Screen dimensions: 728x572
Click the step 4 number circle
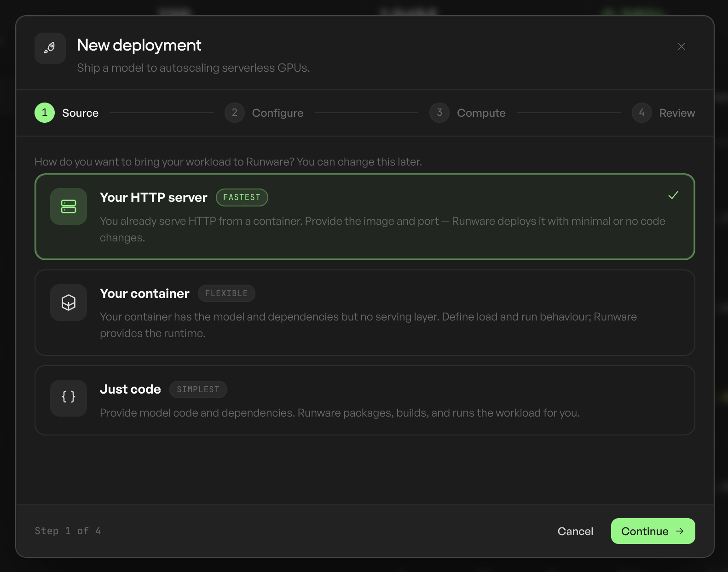[642, 113]
